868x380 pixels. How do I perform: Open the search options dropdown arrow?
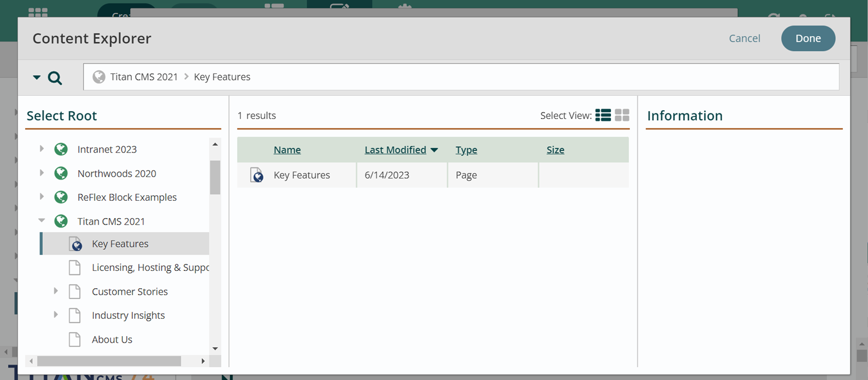(x=37, y=77)
